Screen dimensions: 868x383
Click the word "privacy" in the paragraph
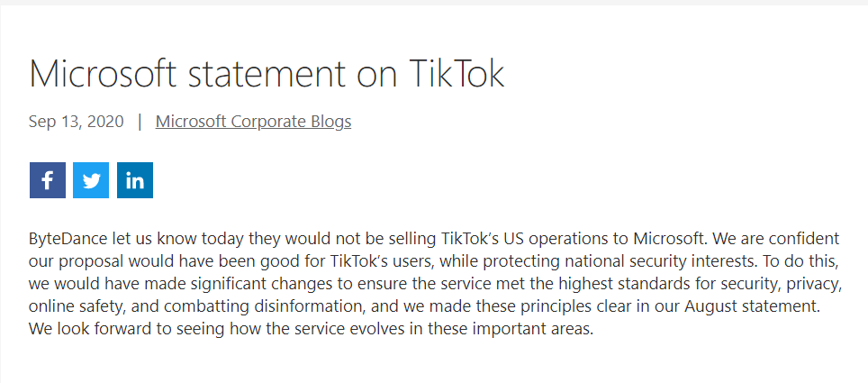coord(814,284)
